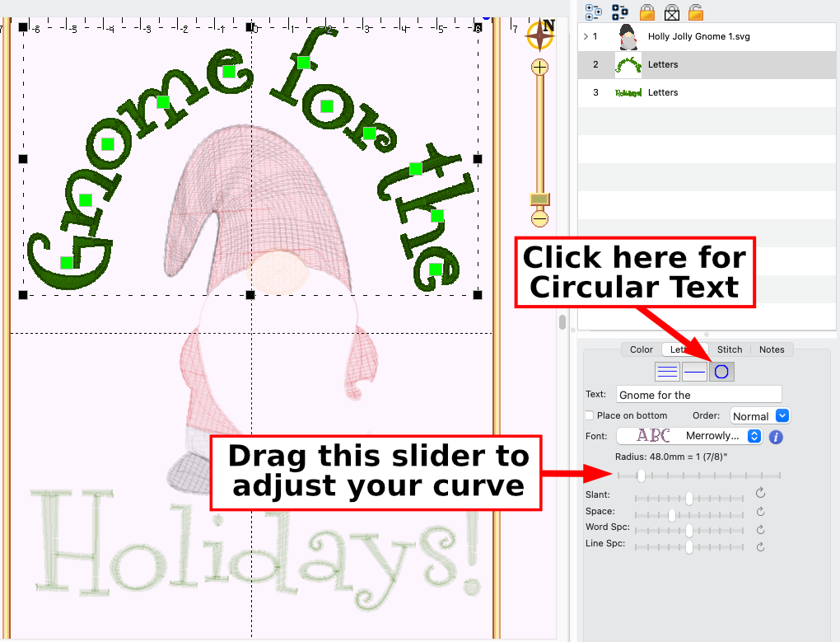
Task: Open the Notes tab
Action: 772,349
